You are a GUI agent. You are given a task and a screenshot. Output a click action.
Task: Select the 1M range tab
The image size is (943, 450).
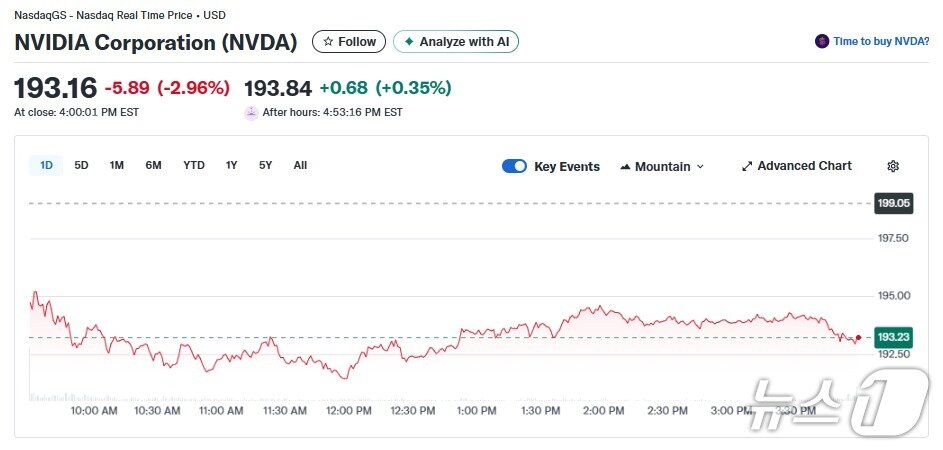pyautogui.click(x=117, y=165)
